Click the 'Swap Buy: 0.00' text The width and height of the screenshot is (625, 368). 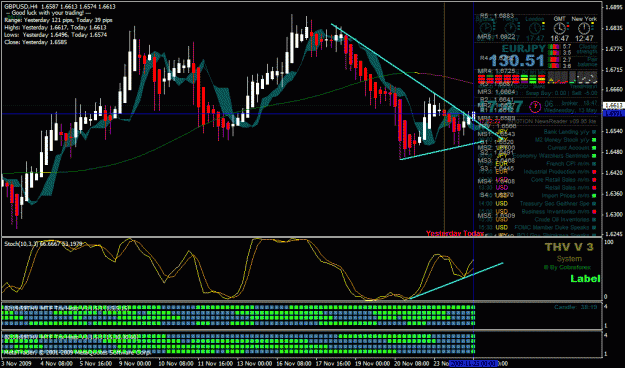click(x=546, y=93)
